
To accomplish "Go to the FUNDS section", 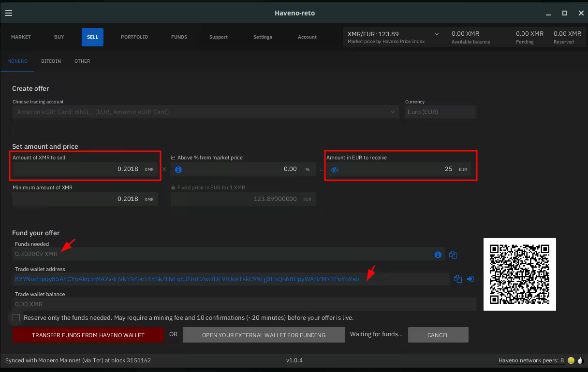I will 179,37.
